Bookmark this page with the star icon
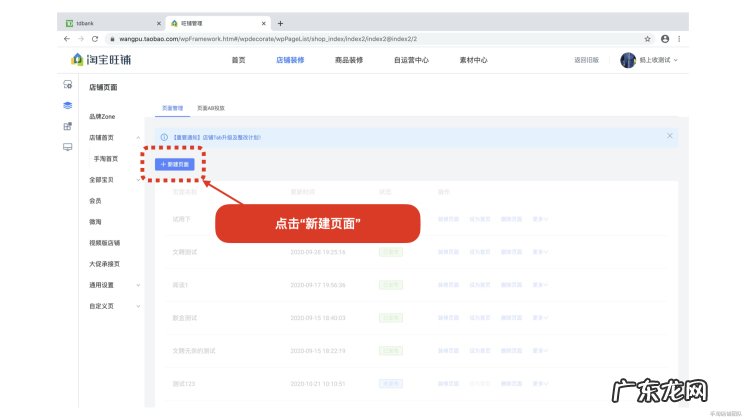Viewport: 746px width, 420px height. pos(647,39)
